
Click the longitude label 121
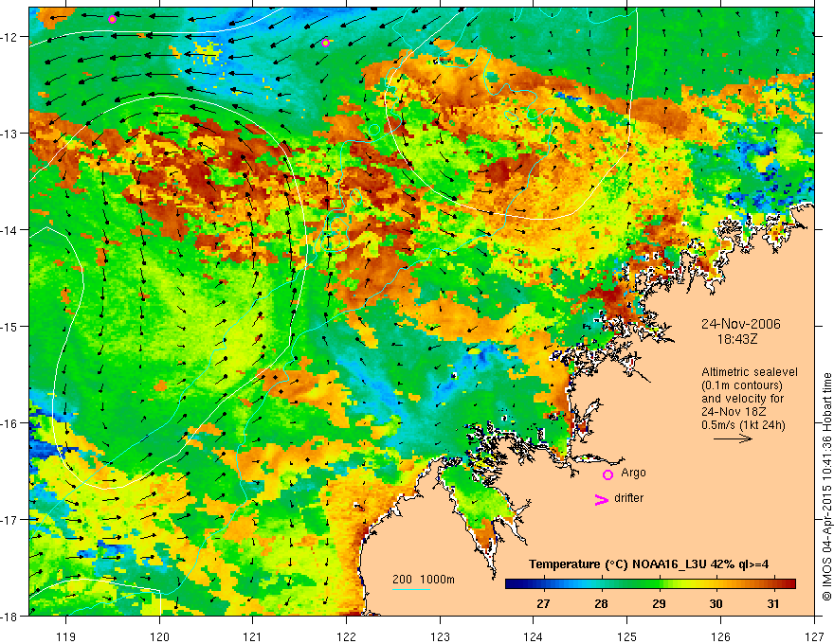[x=253, y=636]
